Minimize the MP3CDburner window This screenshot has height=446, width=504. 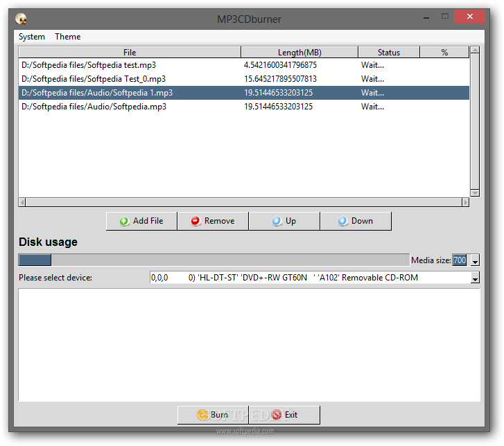[x=426, y=17]
